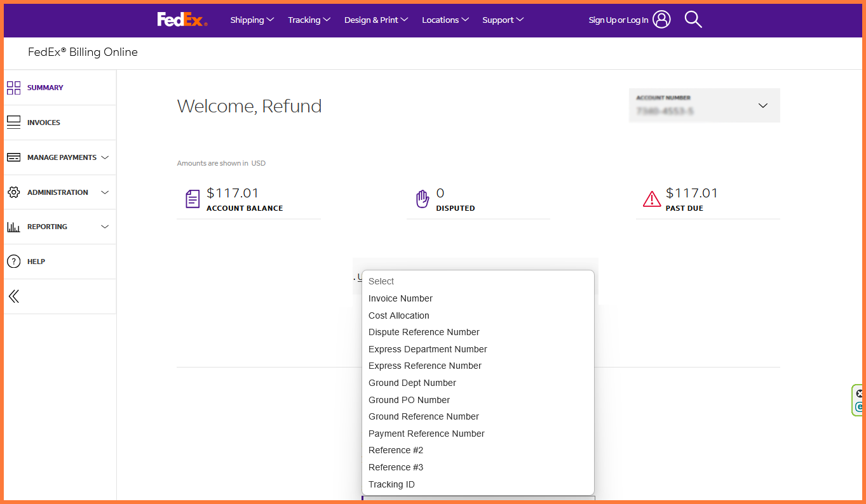Select Ground Reference Number option
The width and height of the screenshot is (866, 504).
coord(478,416)
